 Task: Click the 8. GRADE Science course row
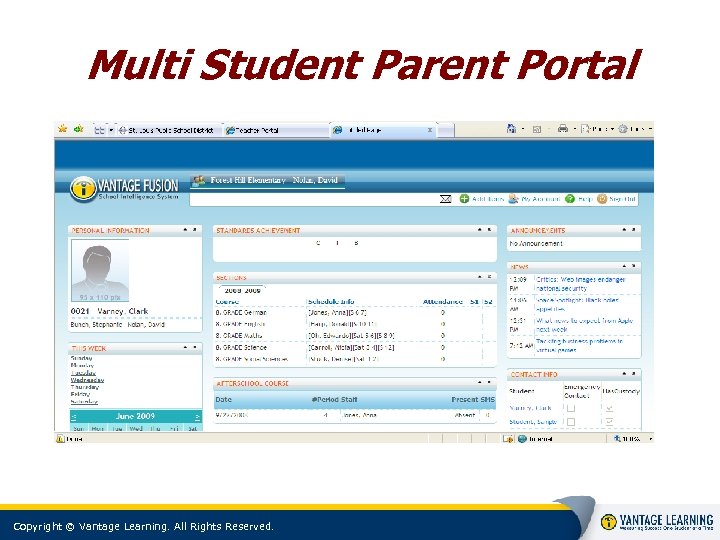(x=354, y=348)
